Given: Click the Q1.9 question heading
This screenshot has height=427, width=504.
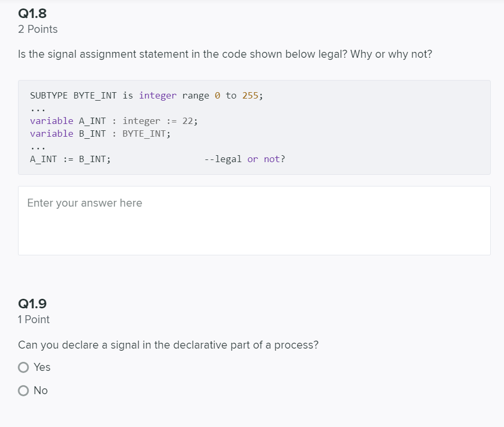Looking at the screenshot, I should pyautogui.click(x=32, y=304).
